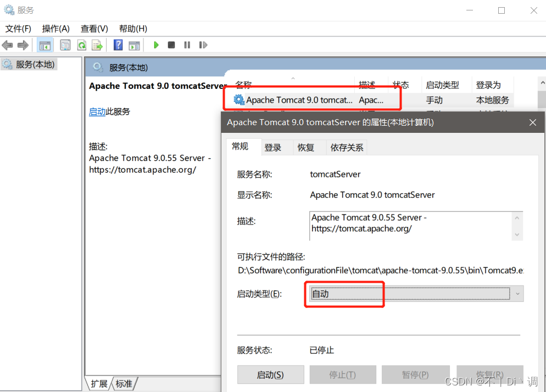Restart the service with toolbar restart icon
The image size is (546, 392).
tap(203, 45)
